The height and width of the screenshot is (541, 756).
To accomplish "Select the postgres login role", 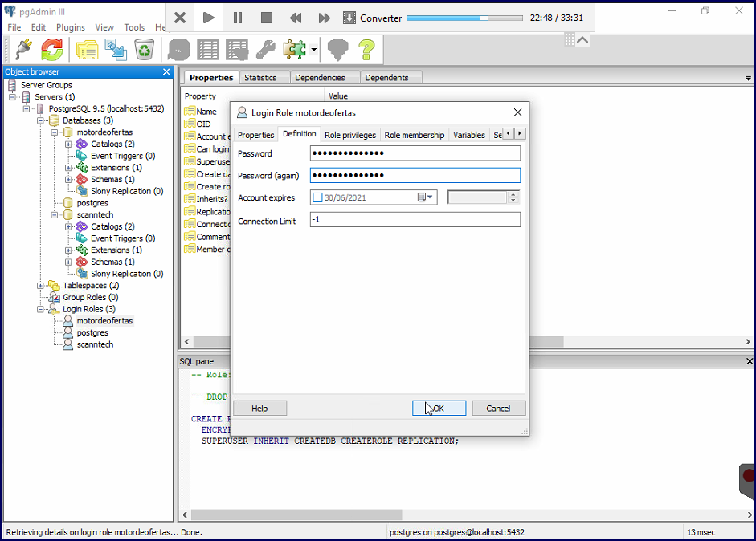I will (92, 333).
